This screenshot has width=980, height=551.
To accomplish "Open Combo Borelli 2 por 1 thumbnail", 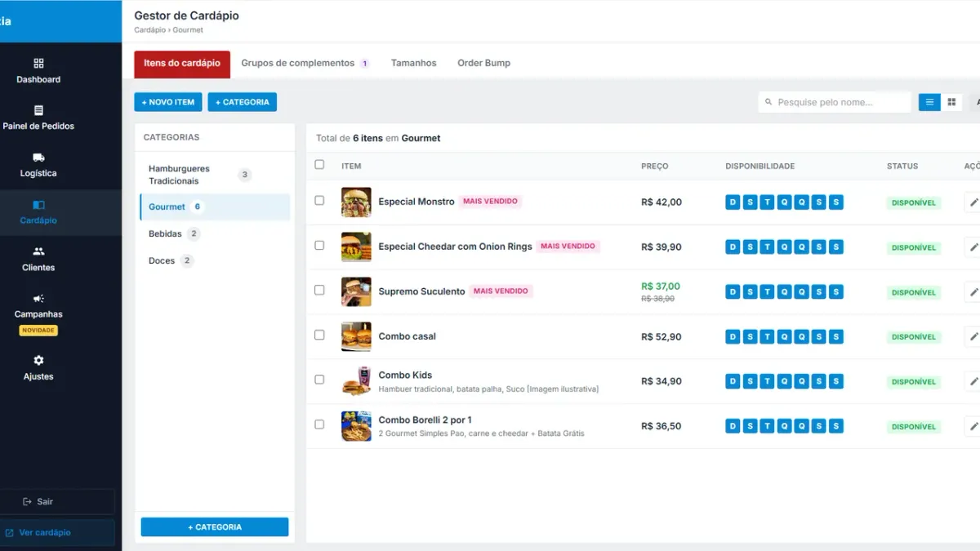I will [356, 426].
